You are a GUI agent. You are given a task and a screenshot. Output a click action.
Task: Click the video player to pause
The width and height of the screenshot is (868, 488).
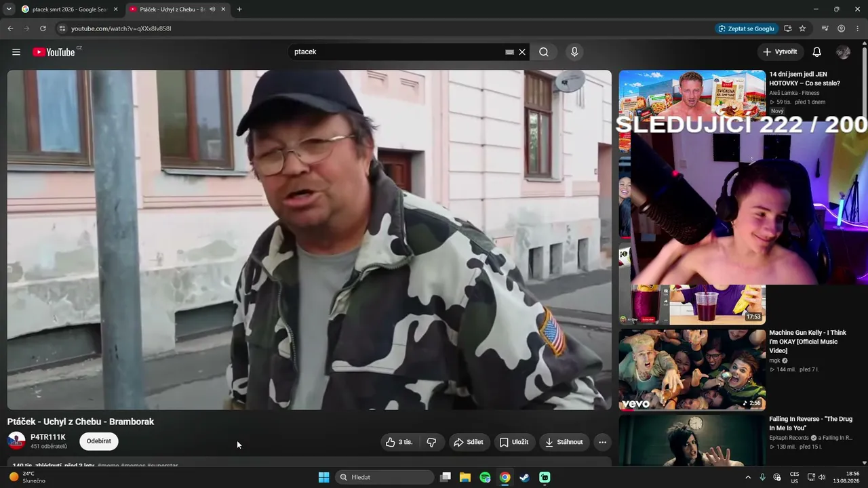click(x=309, y=240)
